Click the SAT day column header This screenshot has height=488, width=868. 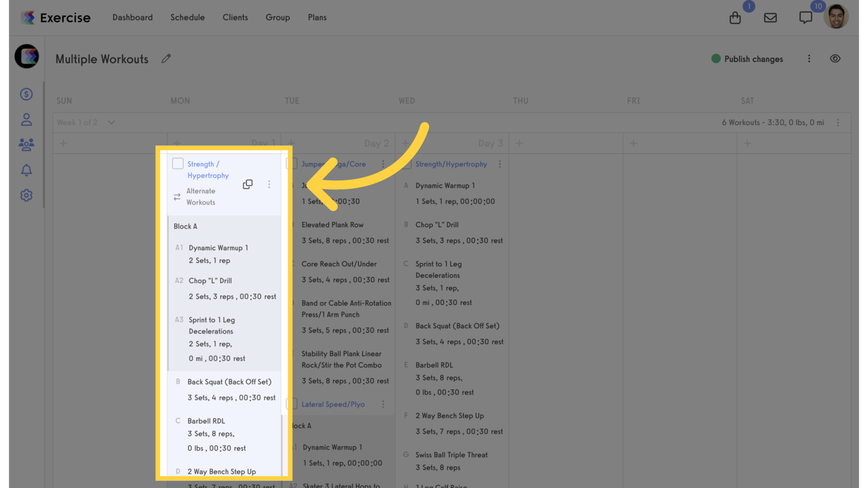click(x=747, y=101)
